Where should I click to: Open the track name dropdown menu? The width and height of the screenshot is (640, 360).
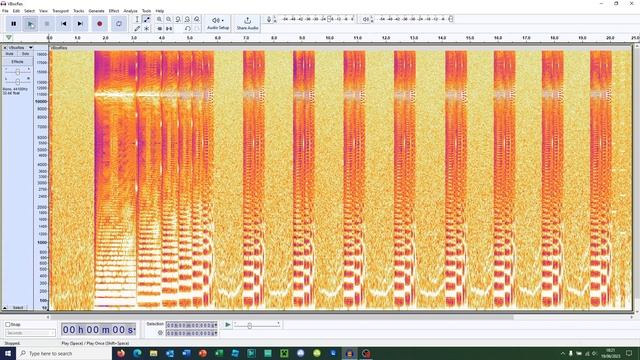click(20, 48)
